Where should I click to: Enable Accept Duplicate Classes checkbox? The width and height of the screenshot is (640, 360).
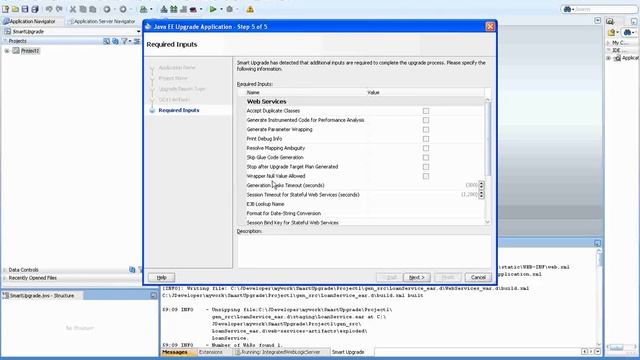(x=426, y=111)
